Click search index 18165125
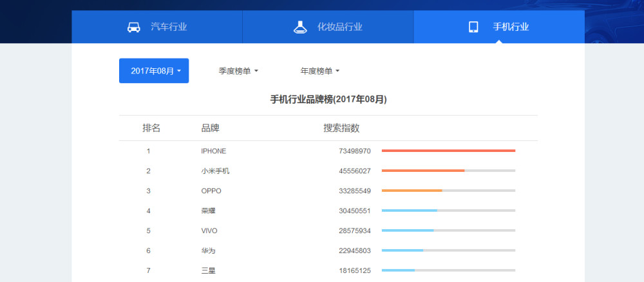 pos(355,270)
